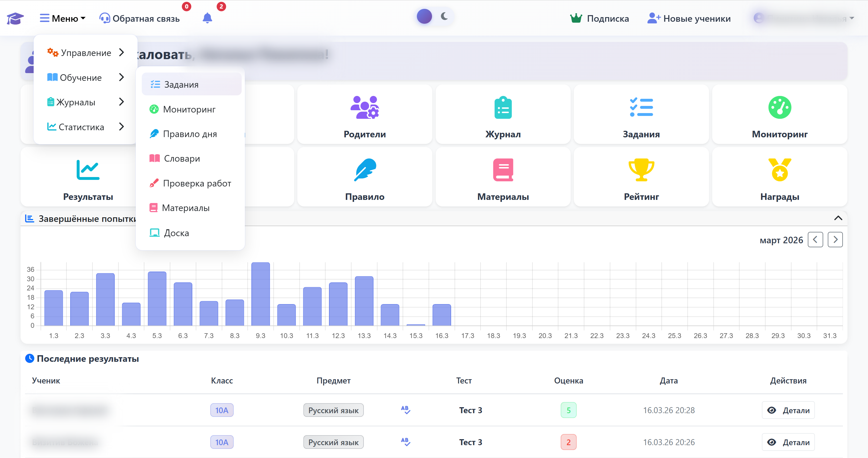The width and height of the screenshot is (868, 458).
Task: Open the Награды medal card
Action: coord(779,177)
